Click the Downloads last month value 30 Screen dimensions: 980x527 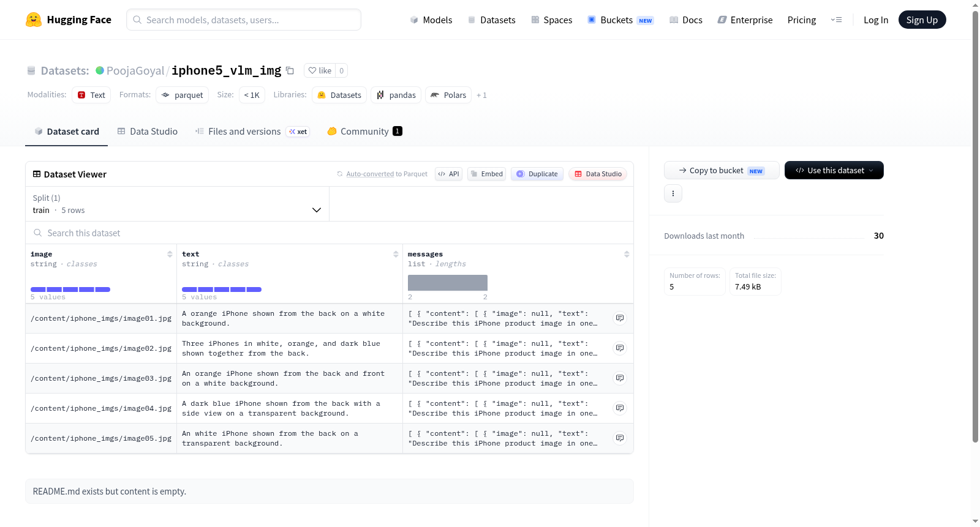pyautogui.click(x=879, y=236)
